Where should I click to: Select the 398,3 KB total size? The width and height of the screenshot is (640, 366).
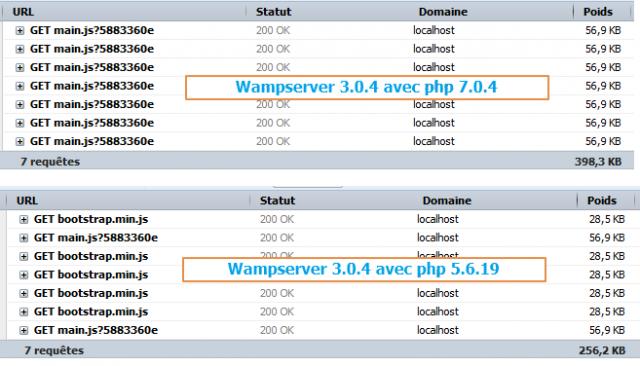pyautogui.click(x=598, y=162)
